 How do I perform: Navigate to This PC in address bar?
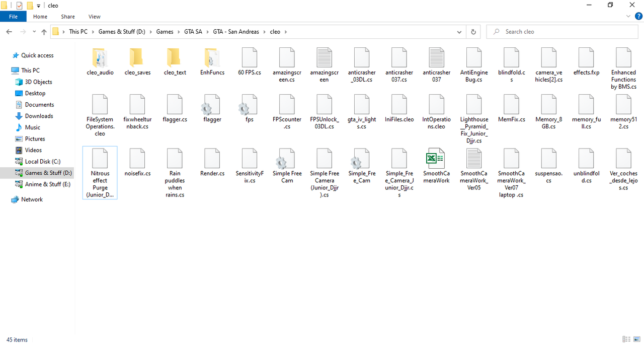pyautogui.click(x=78, y=32)
